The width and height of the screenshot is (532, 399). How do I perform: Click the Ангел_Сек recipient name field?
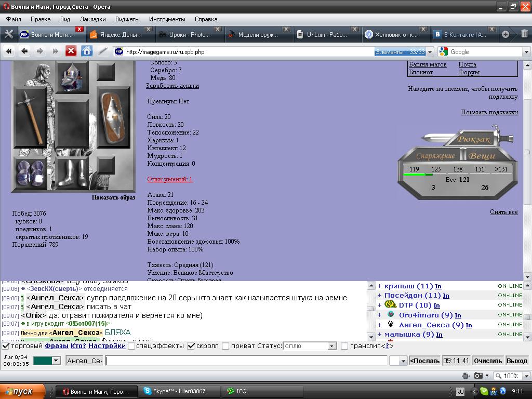click(x=85, y=361)
